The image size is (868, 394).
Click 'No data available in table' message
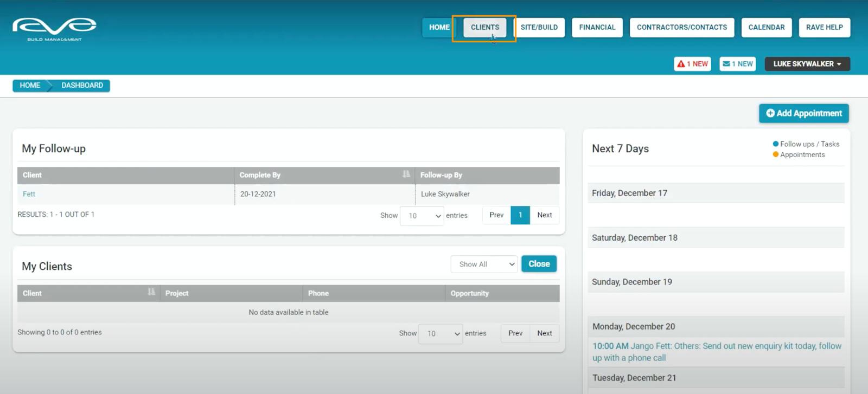pos(289,312)
